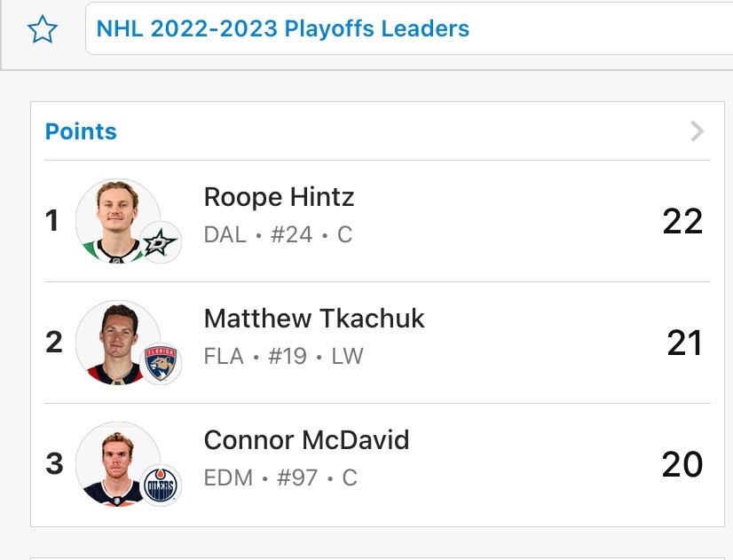Click the rank 1 number
The height and width of the screenshot is (560, 733).
pos(52,221)
